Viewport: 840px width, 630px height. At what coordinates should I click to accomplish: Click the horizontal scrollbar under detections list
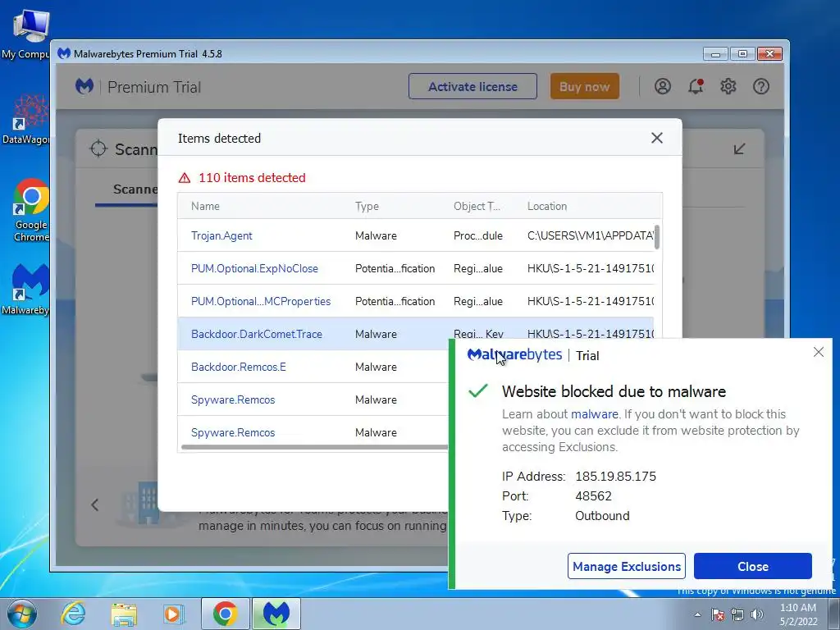[315, 447]
